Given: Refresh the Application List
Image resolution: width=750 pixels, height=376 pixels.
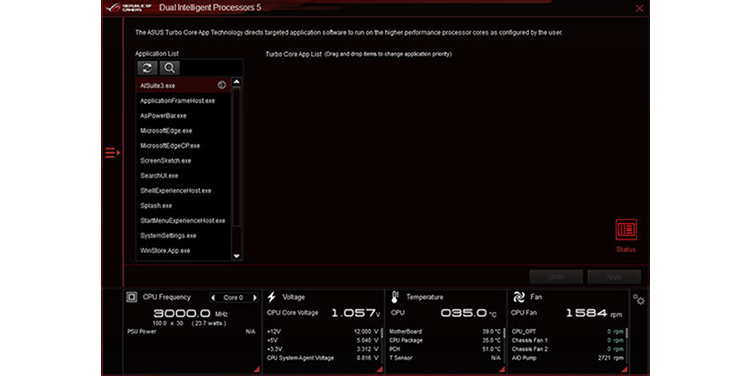Looking at the screenshot, I should pos(147,68).
